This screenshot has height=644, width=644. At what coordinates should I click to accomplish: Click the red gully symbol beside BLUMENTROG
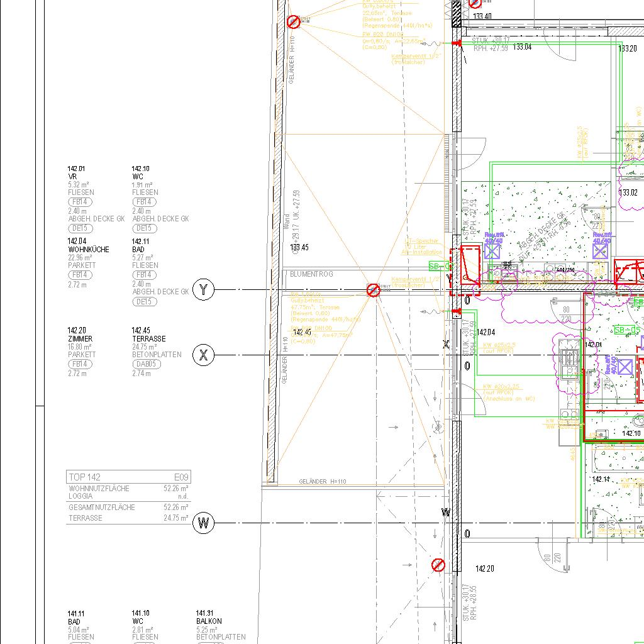pos(373,290)
